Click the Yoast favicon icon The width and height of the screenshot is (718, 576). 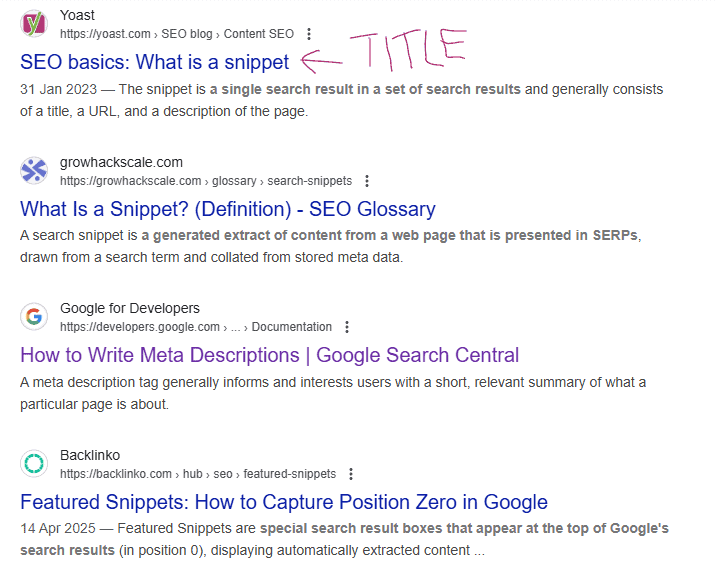pos(34,24)
